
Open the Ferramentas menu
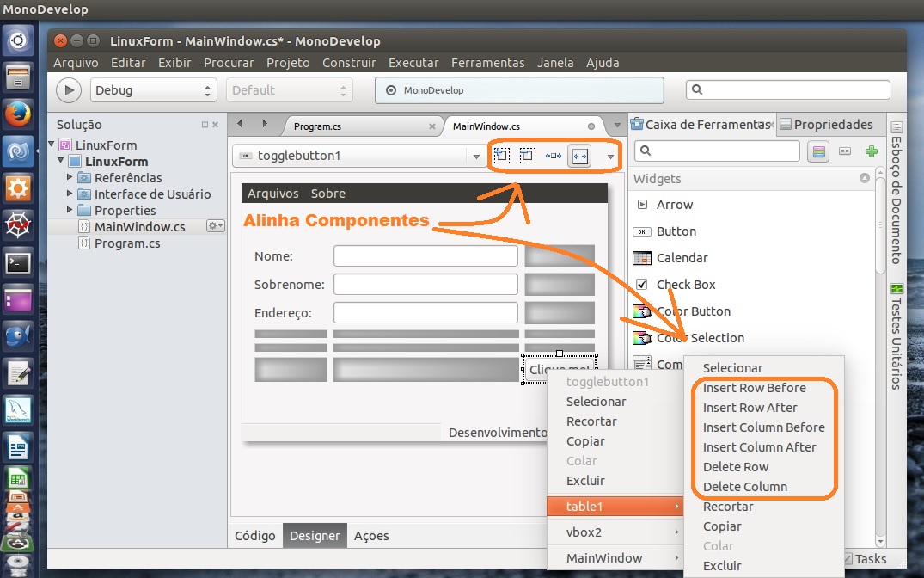(487, 63)
